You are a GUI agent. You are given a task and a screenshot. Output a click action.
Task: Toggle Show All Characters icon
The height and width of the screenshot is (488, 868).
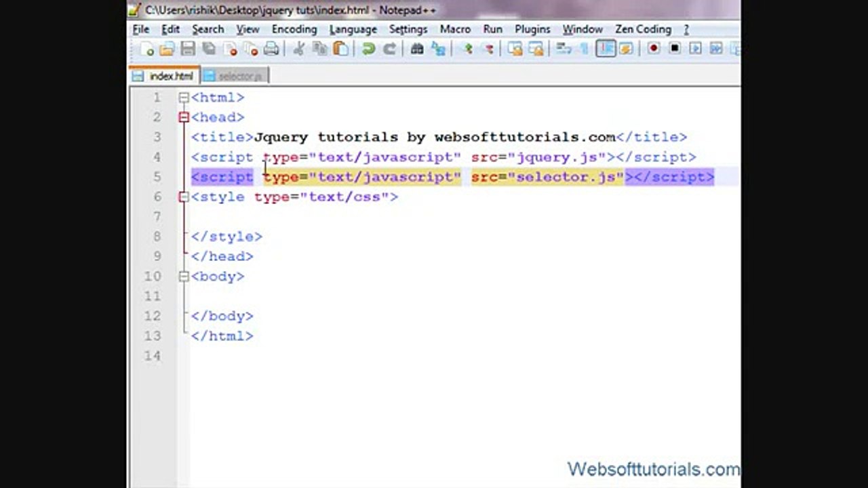tap(585, 49)
